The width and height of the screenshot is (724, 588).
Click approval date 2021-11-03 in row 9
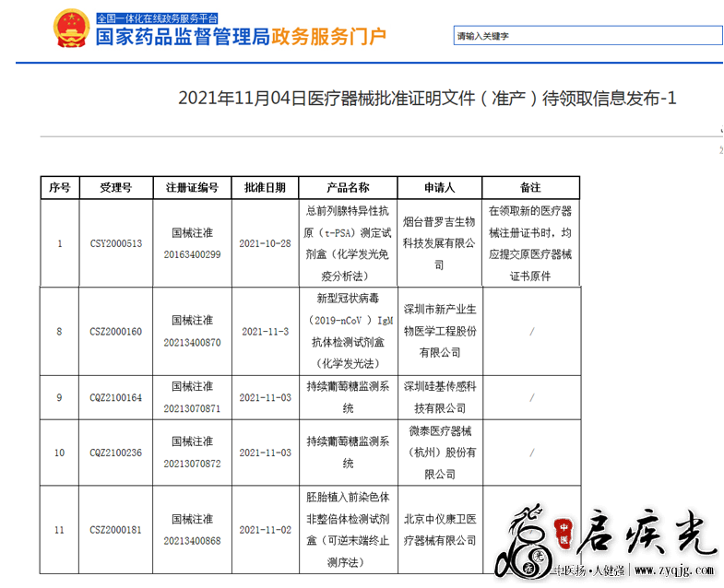tap(266, 397)
